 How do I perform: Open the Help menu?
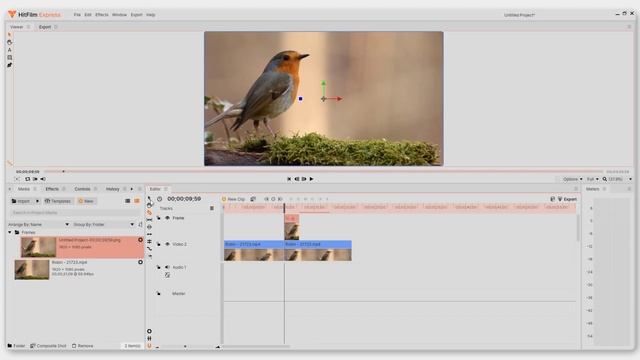pos(151,15)
